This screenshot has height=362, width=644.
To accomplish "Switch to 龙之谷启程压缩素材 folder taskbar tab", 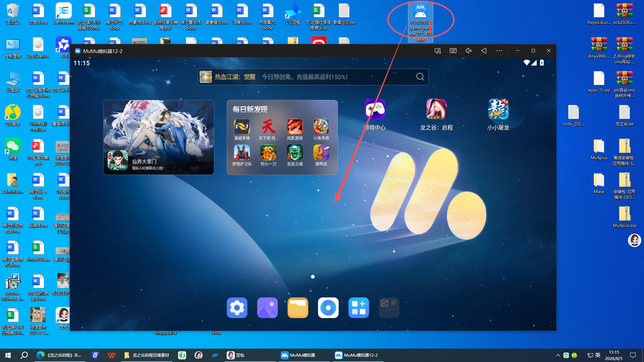I will (x=147, y=355).
